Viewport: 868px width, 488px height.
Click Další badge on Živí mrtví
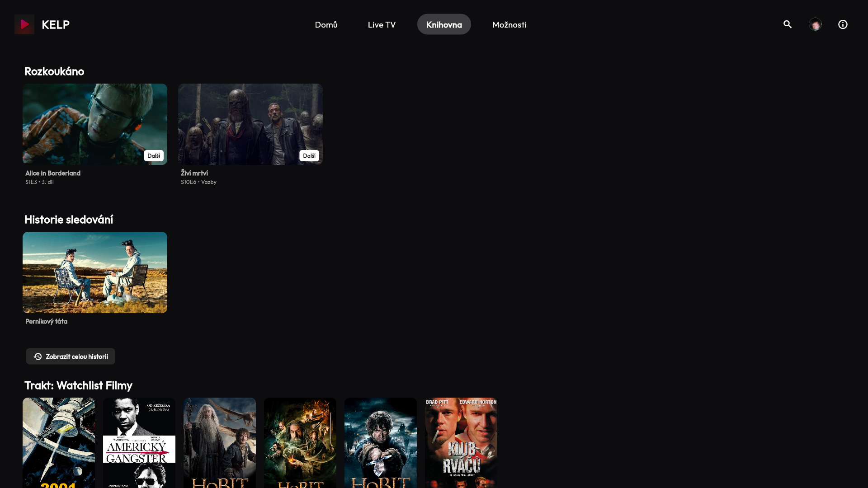click(309, 156)
